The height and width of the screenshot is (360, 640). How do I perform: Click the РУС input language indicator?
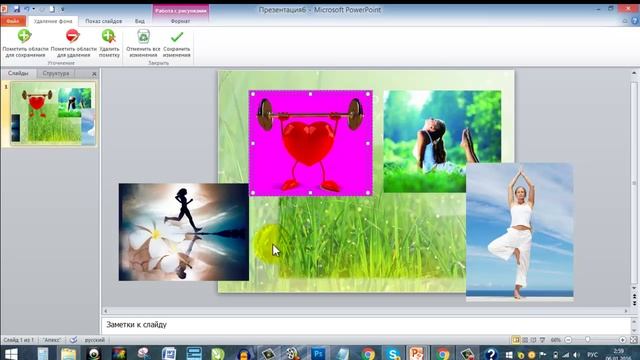[x=593, y=354]
